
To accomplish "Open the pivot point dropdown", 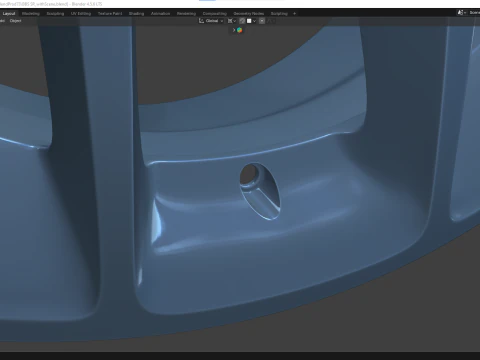I will (x=232, y=21).
